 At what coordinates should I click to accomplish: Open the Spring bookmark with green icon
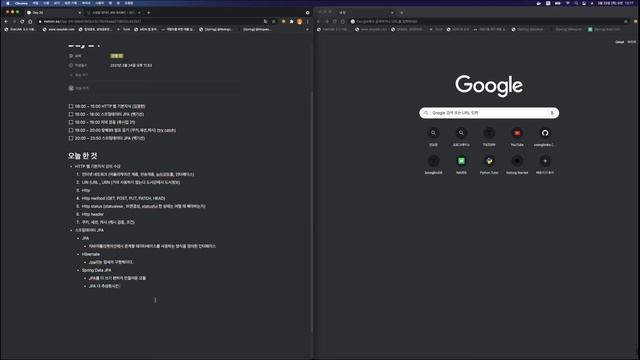point(604,29)
